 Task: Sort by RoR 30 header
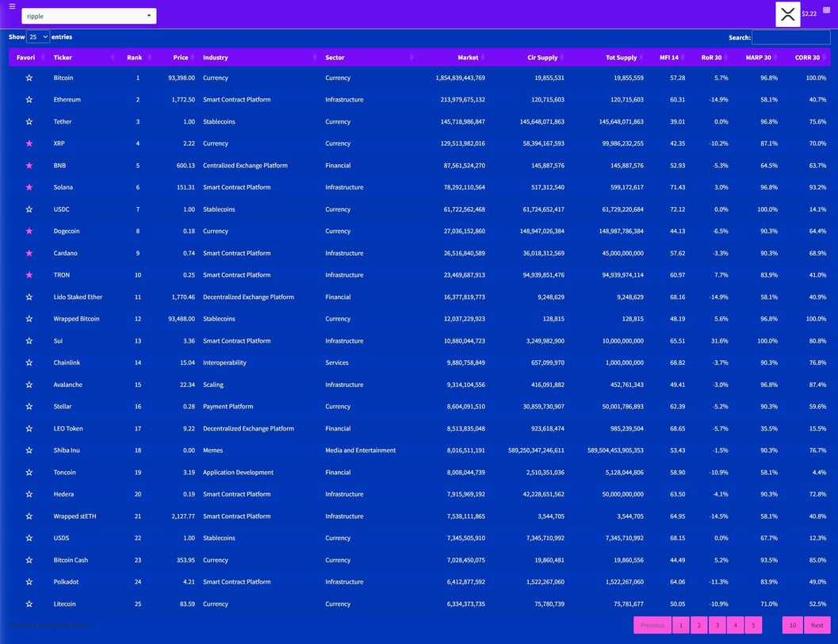tap(710, 57)
